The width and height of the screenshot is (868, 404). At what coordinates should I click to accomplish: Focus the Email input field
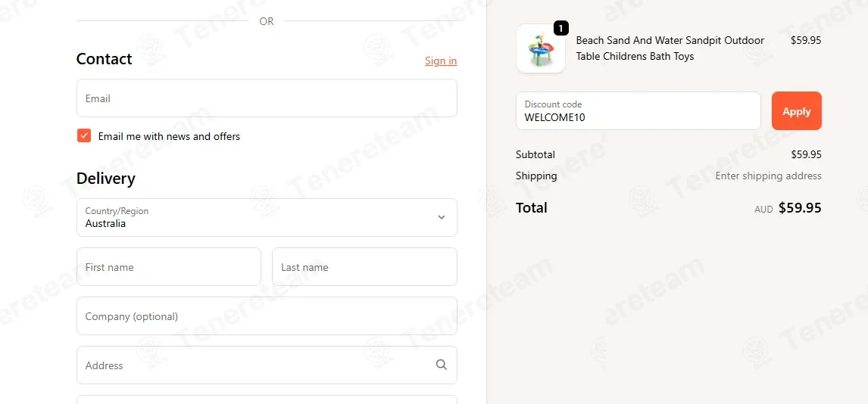tap(267, 98)
